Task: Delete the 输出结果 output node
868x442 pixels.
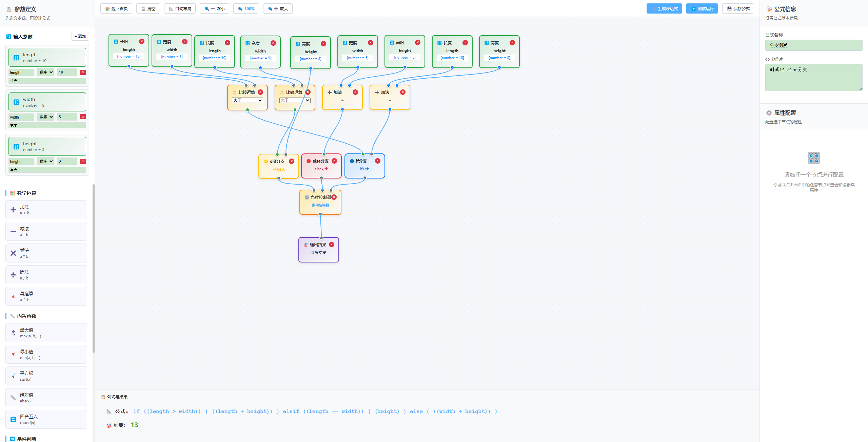Action: (x=332, y=245)
